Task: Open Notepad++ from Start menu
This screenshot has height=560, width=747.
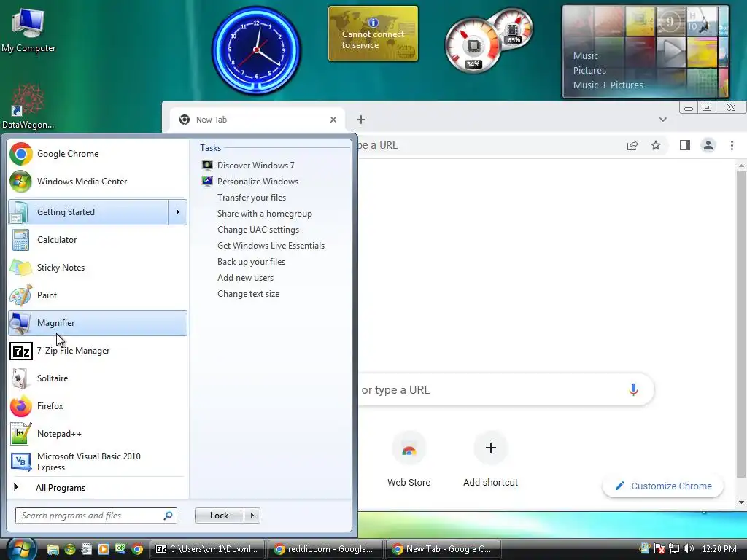Action: coord(98,433)
